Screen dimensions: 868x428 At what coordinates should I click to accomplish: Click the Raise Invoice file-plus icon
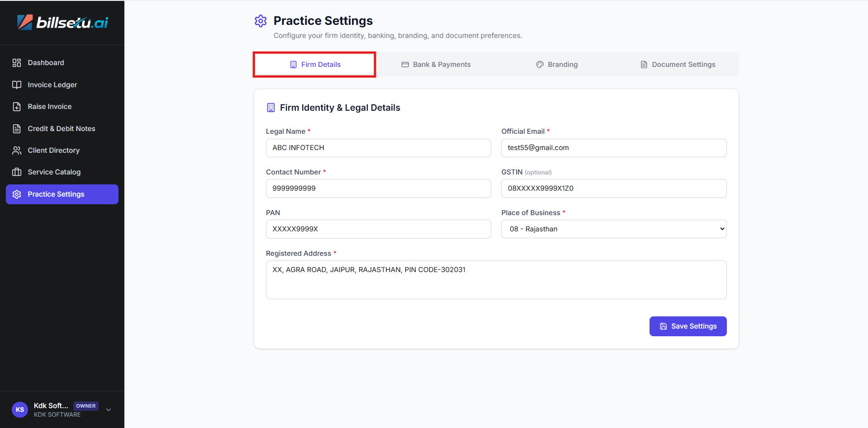tap(17, 107)
